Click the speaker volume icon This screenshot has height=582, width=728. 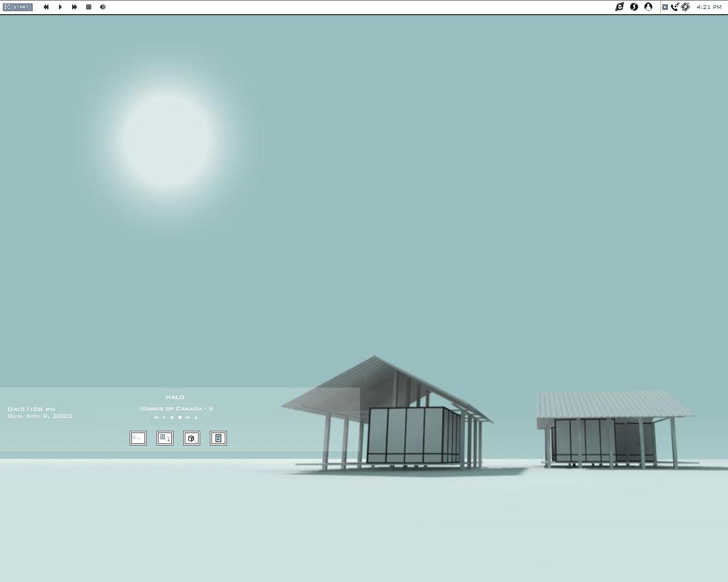point(103,7)
